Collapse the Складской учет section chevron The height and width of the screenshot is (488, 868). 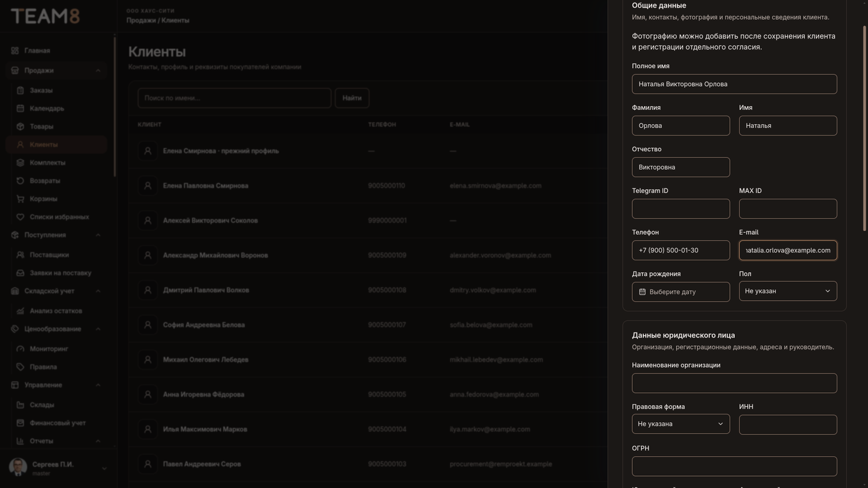(x=98, y=291)
